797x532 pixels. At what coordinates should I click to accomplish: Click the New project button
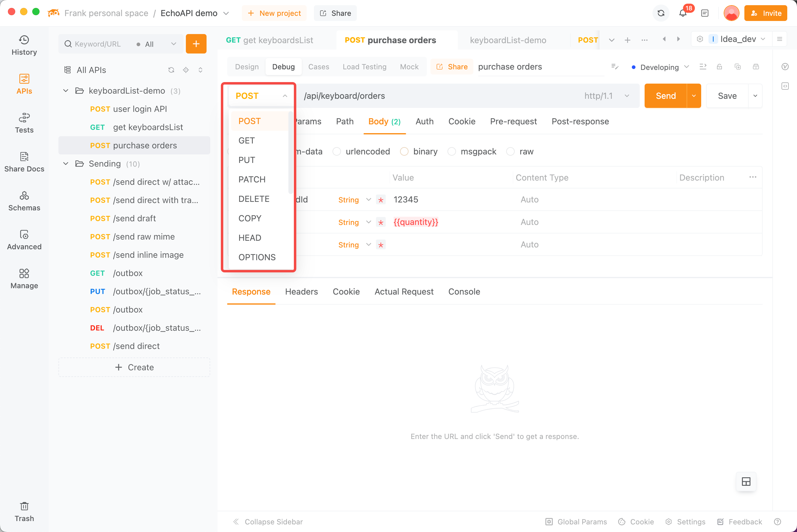[274, 13]
